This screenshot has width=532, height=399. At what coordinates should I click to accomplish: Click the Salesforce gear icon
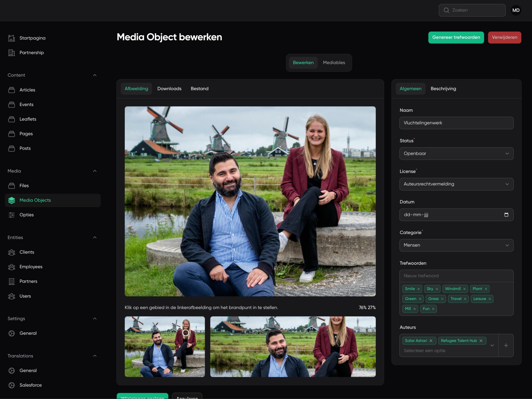(x=11, y=385)
